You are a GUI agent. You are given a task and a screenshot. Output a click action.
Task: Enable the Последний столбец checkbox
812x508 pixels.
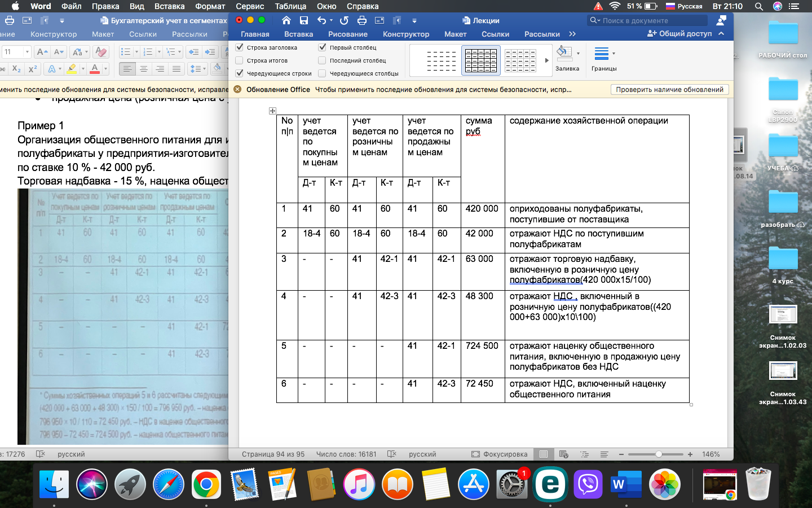pos(323,60)
